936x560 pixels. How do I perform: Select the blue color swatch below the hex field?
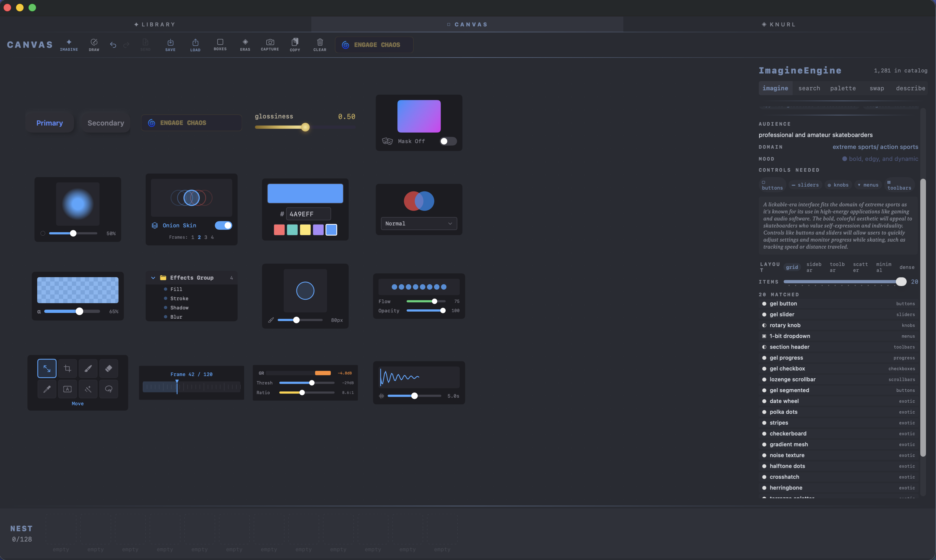331,229
